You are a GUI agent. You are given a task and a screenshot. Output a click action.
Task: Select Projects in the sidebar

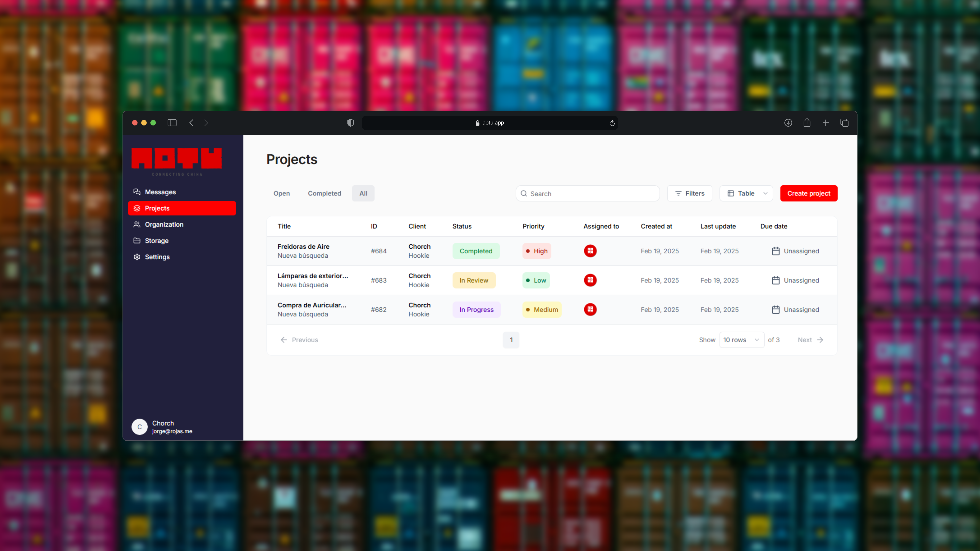pyautogui.click(x=182, y=208)
